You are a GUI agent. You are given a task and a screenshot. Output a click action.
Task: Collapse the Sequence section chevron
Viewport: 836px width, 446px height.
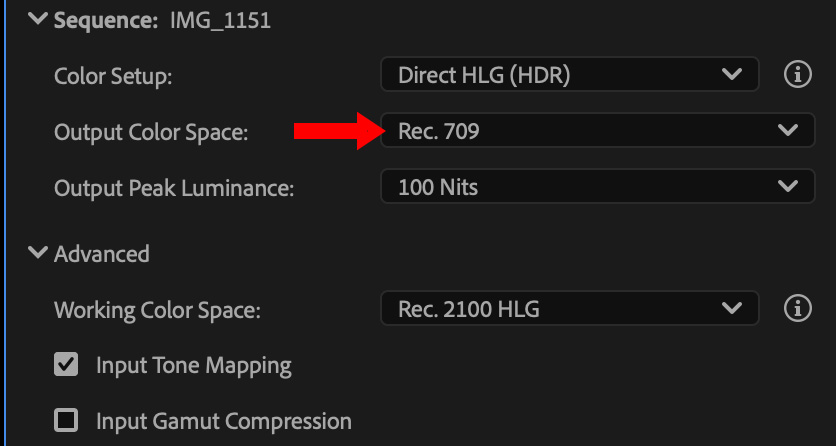pos(38,19)
